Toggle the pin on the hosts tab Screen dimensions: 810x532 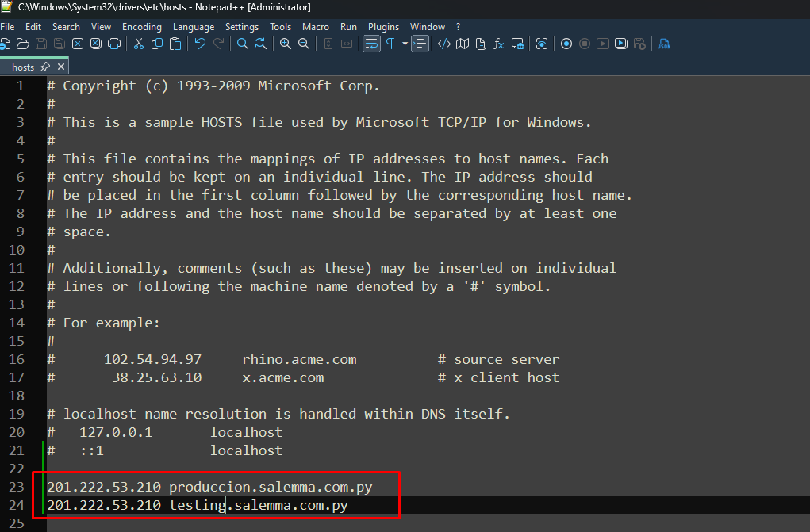point(45,67)
